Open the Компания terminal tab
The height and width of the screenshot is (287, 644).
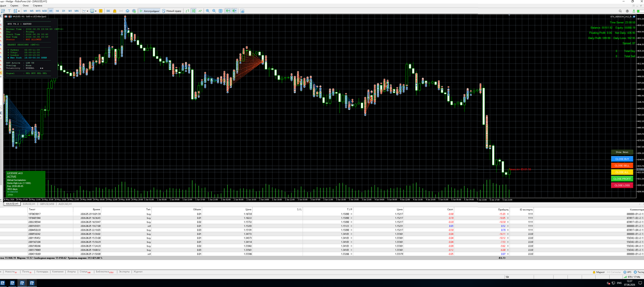pos(58,272)
